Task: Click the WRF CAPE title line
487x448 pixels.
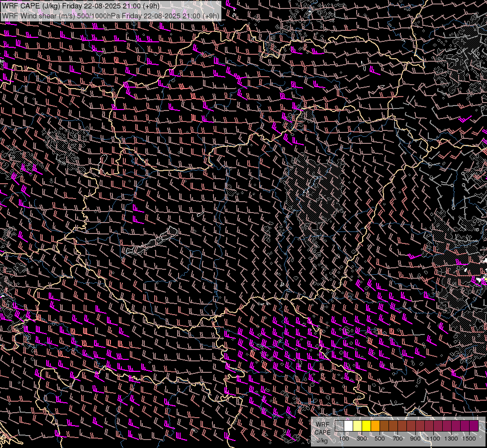Action: [81, 6]
